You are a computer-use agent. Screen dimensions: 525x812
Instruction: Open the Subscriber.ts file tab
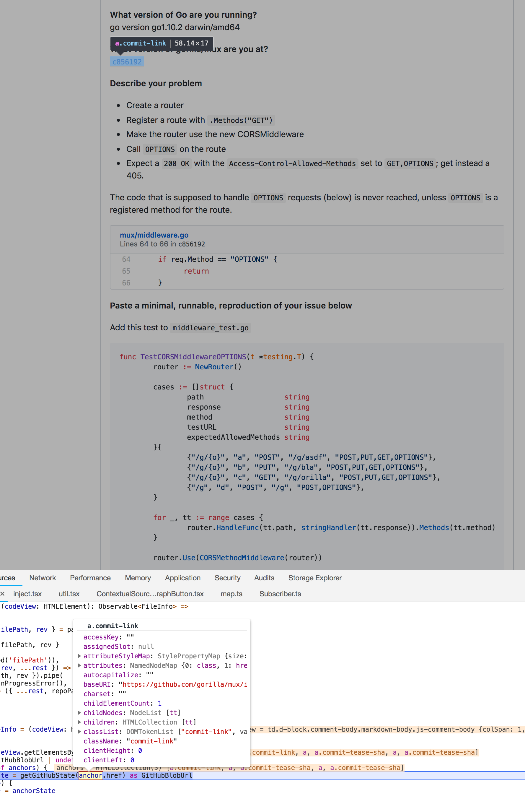coord(280,594)
